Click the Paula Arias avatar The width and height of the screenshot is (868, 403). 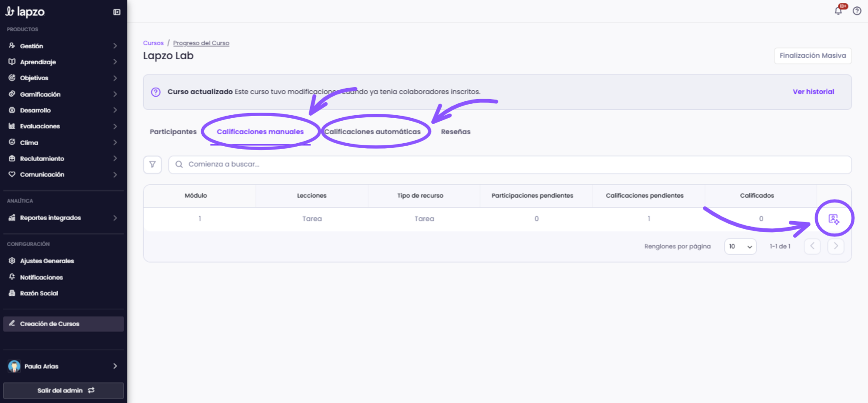click(14, 366)
